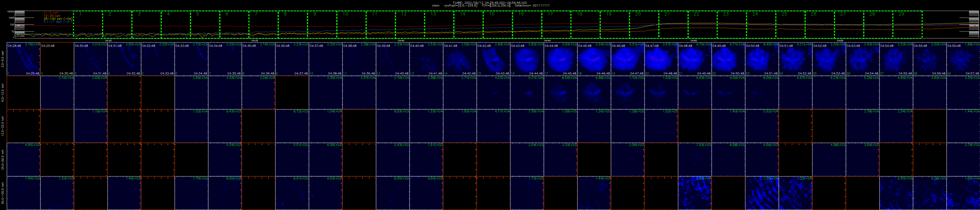
Task: Pick interval 9 in the lightcurve panel
Action: coord(322,24)
